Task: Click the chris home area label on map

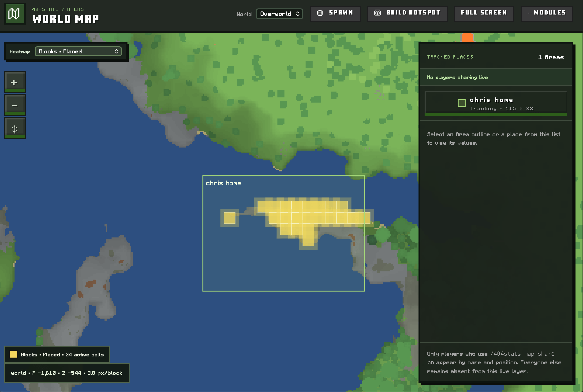Action: tap(223, 183)
